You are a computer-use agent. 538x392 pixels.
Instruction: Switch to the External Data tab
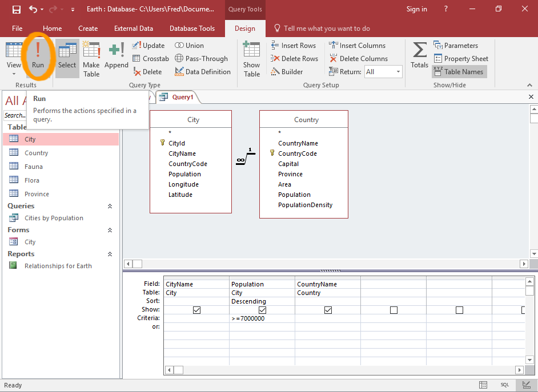click(x=134, y=29)
